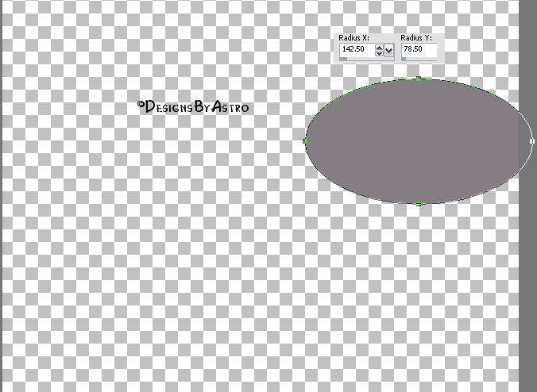Screen dimensions: 537x392
Task: Click the "Radius Y:" label
Action: pos(416,37)
